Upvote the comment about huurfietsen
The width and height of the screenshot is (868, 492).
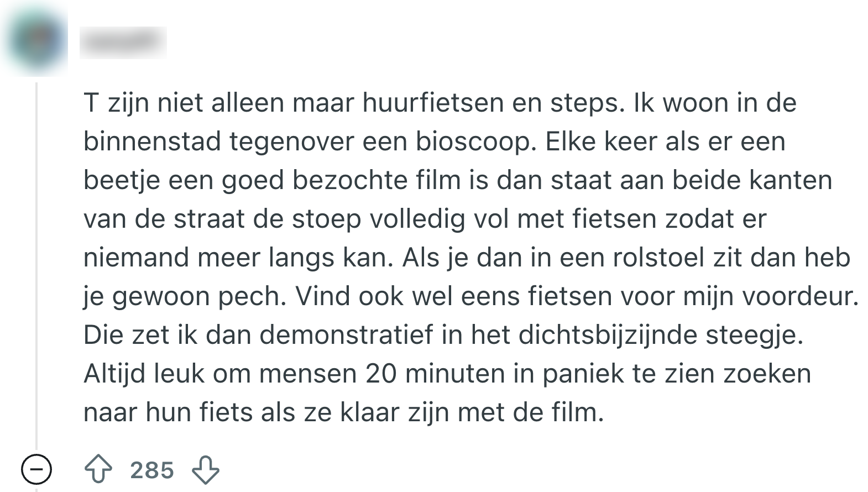98,470
